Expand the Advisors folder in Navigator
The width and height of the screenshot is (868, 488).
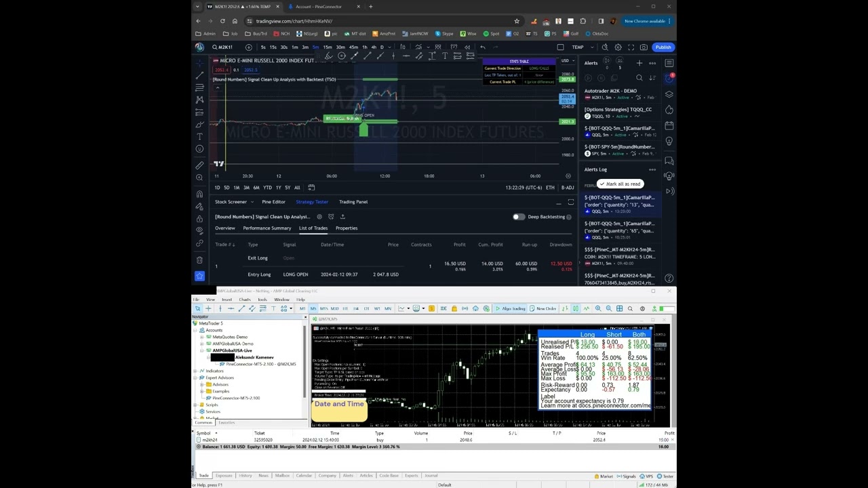pyautogui.click(x=202, y=385)
